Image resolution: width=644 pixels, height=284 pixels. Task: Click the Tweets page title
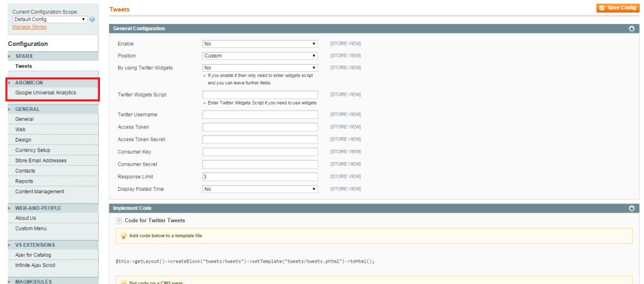click(119, 9)
